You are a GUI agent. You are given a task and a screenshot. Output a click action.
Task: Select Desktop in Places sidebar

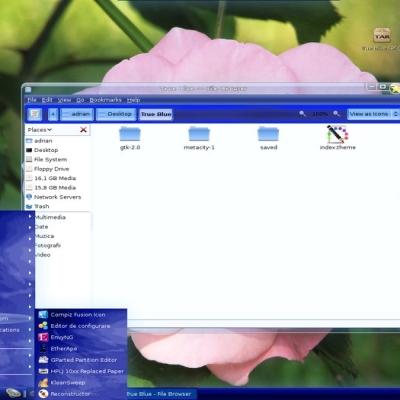(x=57, y=150)
